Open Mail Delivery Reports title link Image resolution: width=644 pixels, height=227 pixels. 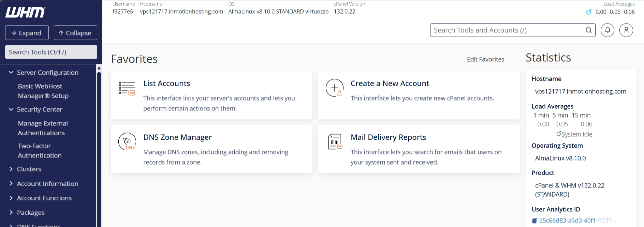coord(389,137)
